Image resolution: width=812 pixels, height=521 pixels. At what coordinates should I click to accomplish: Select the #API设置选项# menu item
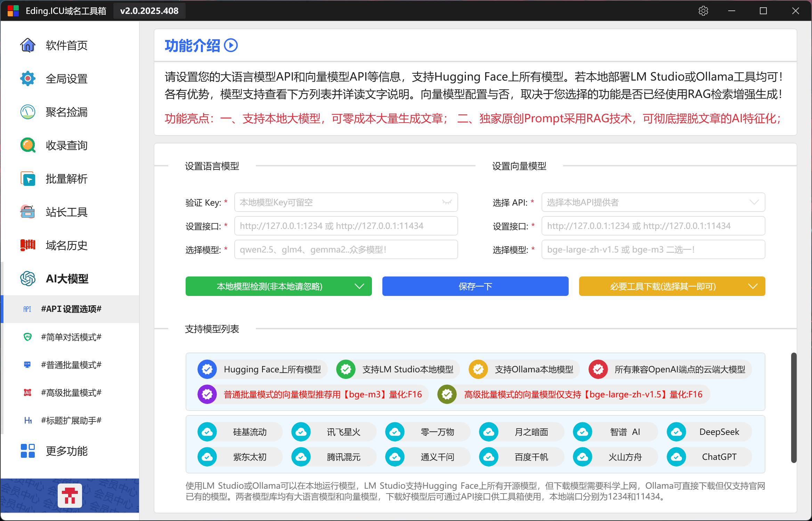[70, 309]
